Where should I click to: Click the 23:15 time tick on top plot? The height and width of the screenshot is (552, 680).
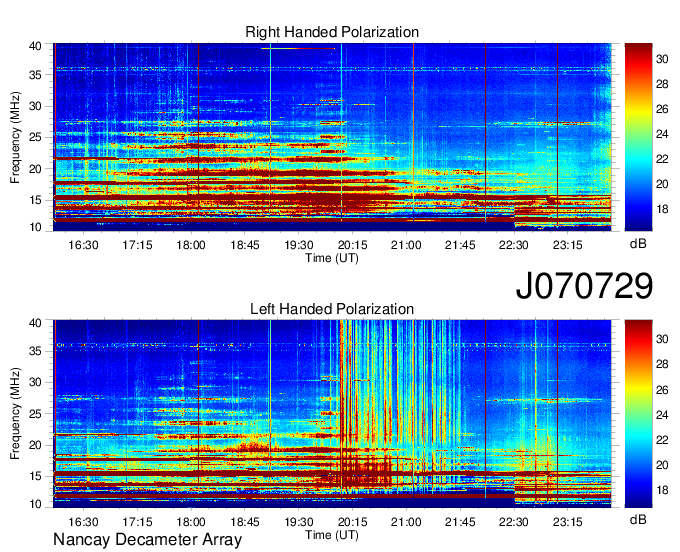click(568, 245)
